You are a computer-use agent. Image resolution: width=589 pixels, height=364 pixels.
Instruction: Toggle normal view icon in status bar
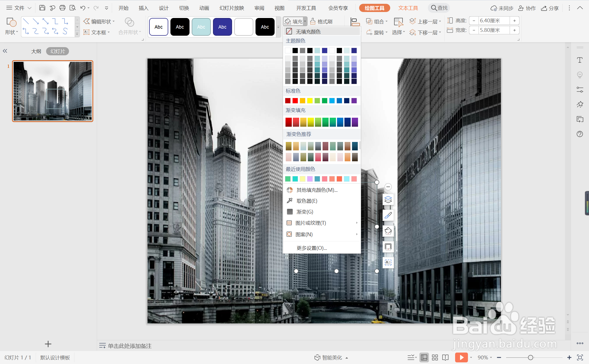(x=424, y=357)
